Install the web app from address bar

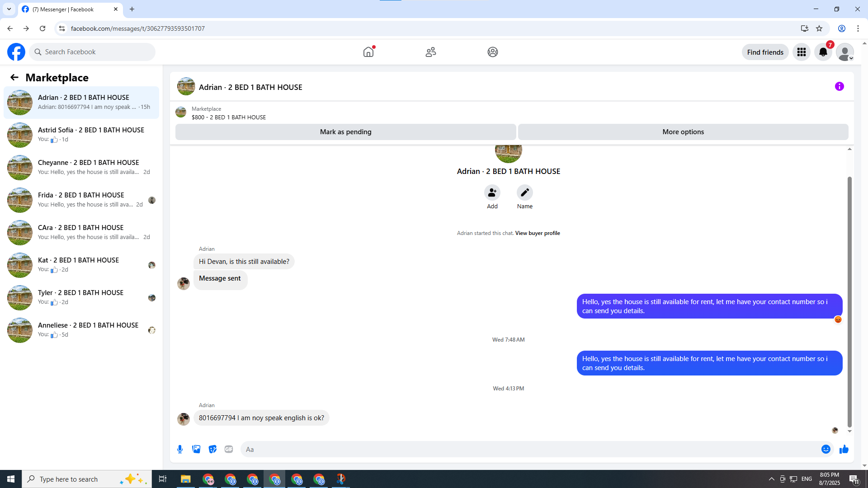[x=805, y=28]
